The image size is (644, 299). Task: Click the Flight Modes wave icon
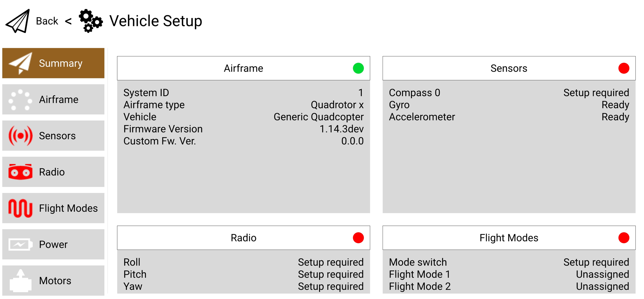point(20,208)
